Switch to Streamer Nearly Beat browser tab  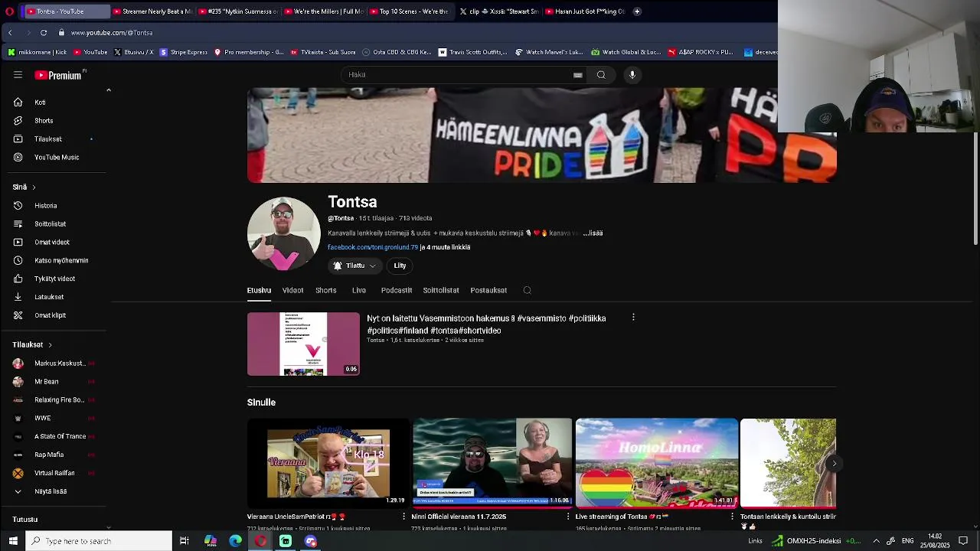click(x=152, y=11)
